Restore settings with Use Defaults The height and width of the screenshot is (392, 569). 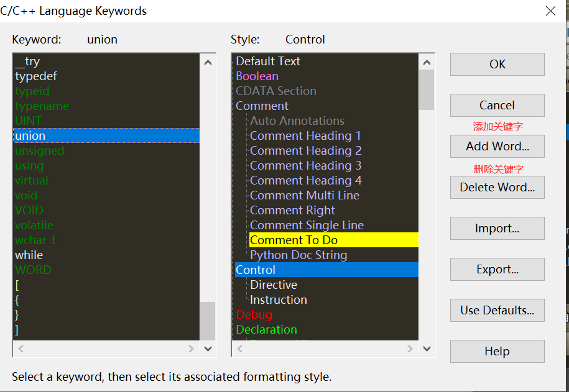[497, 311]
